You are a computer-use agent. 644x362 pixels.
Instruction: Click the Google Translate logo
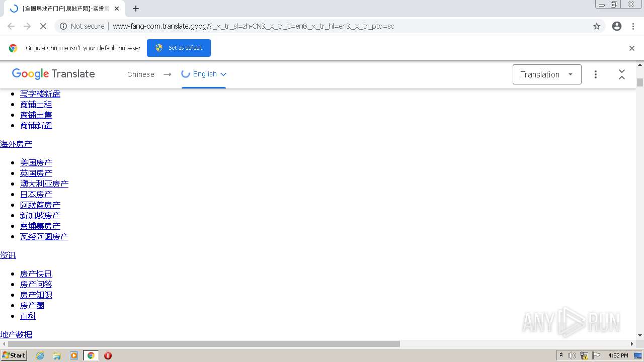[x=53, y=74]
